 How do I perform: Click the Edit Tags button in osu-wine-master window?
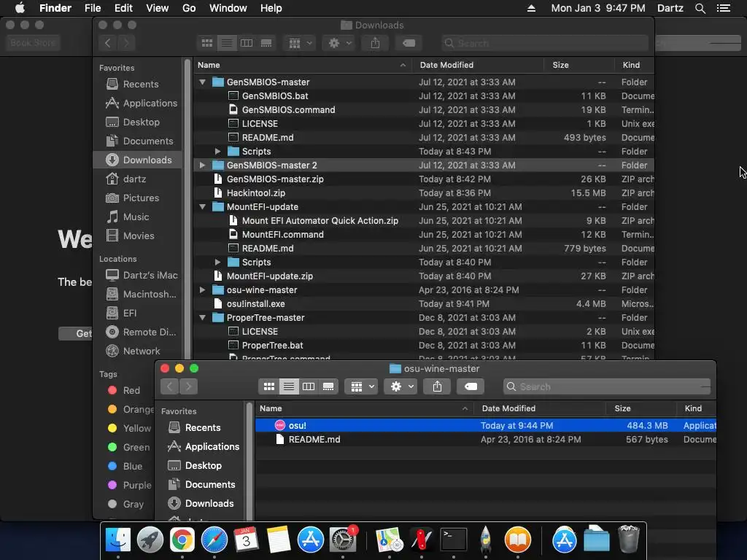tap(471, 386)
